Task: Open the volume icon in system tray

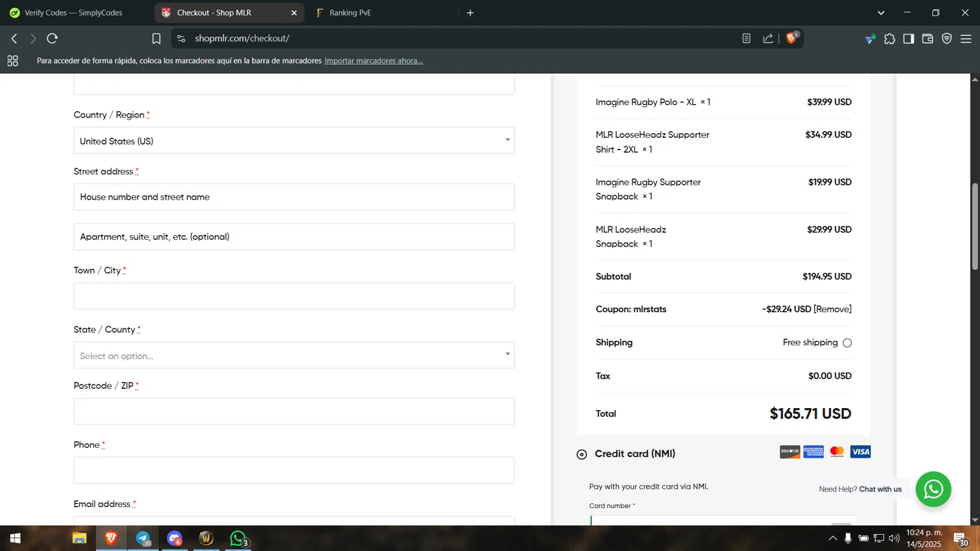Action: [894, 539]
